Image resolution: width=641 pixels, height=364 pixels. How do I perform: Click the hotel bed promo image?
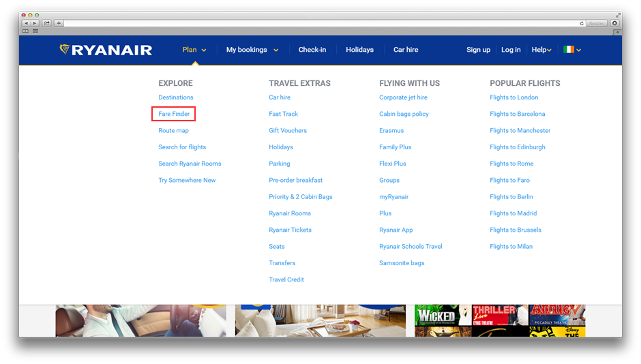click(x=320, y=320)
